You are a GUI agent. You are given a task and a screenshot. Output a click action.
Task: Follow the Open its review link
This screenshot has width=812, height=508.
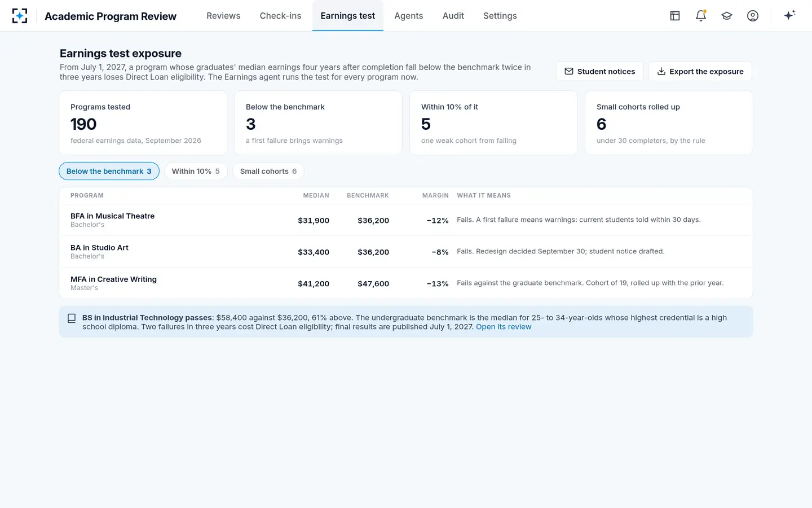504,327
